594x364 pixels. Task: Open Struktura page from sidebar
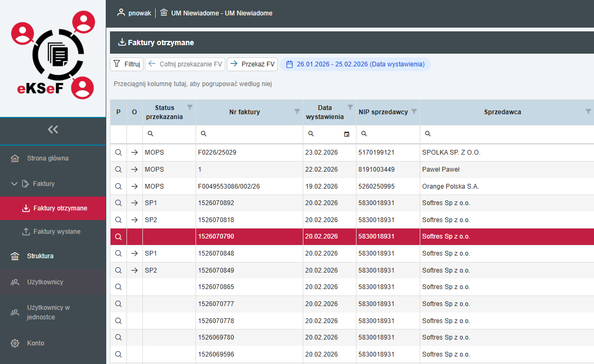pos(40,256)
